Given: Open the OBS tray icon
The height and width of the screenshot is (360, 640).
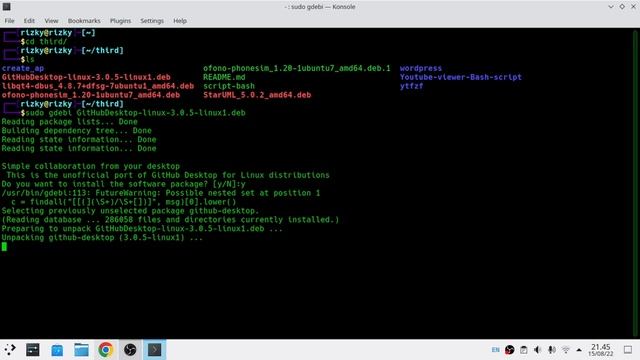Looking at the screenshot, I should coord(509,350).
